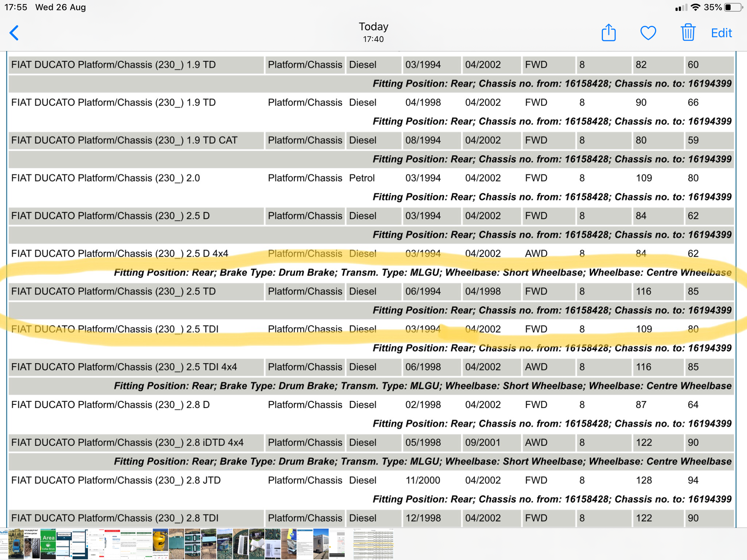Tap the Edit button
This screenshot has height=560, width=747.
721,33
